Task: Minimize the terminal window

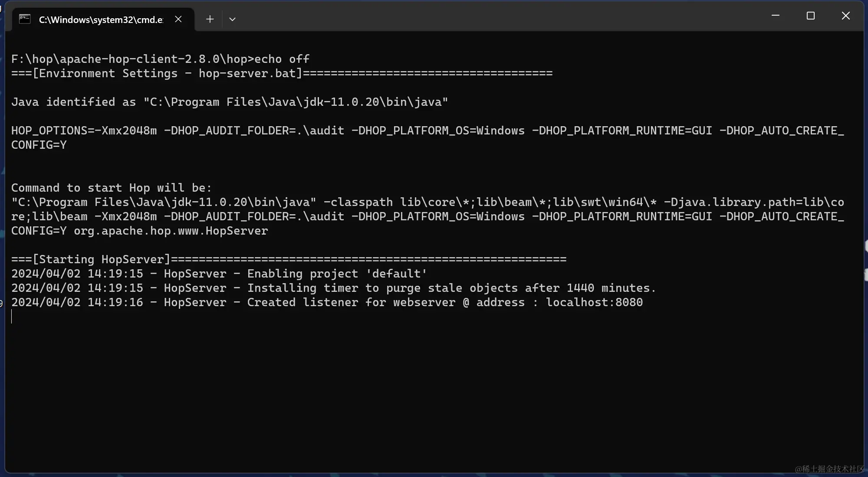Action: pos(775,16)
